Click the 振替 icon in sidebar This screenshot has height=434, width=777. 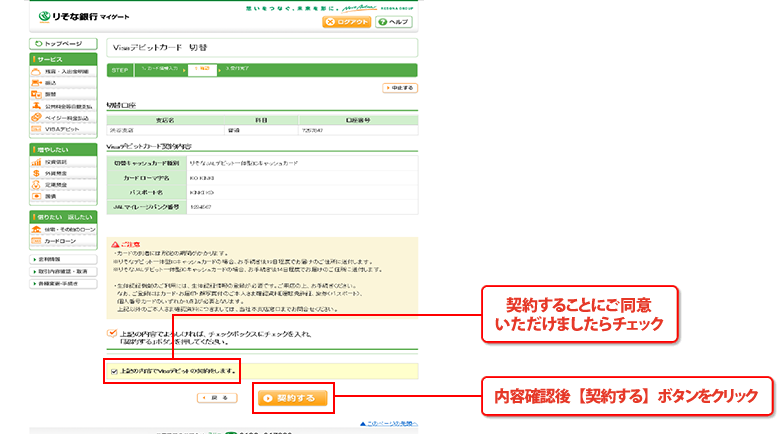[x=36, y=94]
